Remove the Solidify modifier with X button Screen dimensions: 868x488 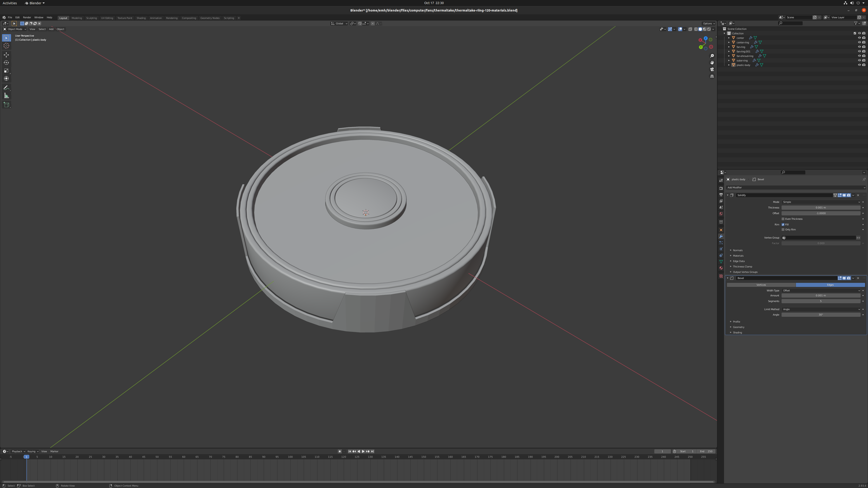click(858, 195)
